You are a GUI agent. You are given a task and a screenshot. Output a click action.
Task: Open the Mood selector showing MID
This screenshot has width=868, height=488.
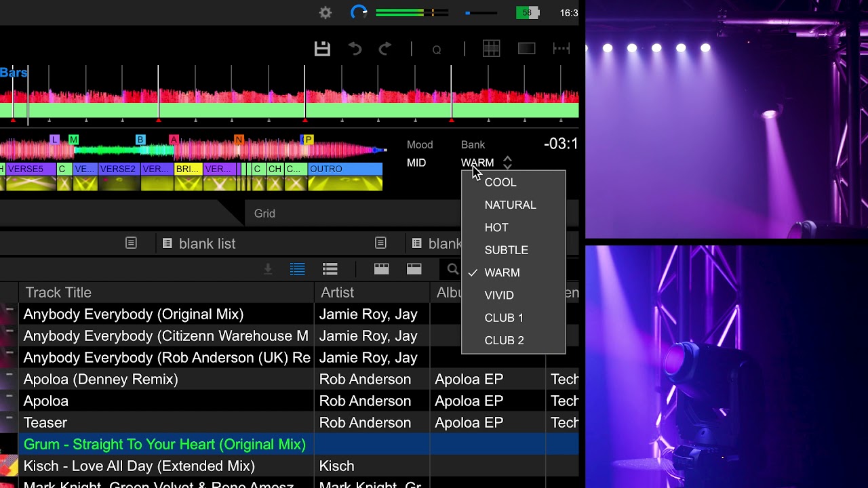416,163
